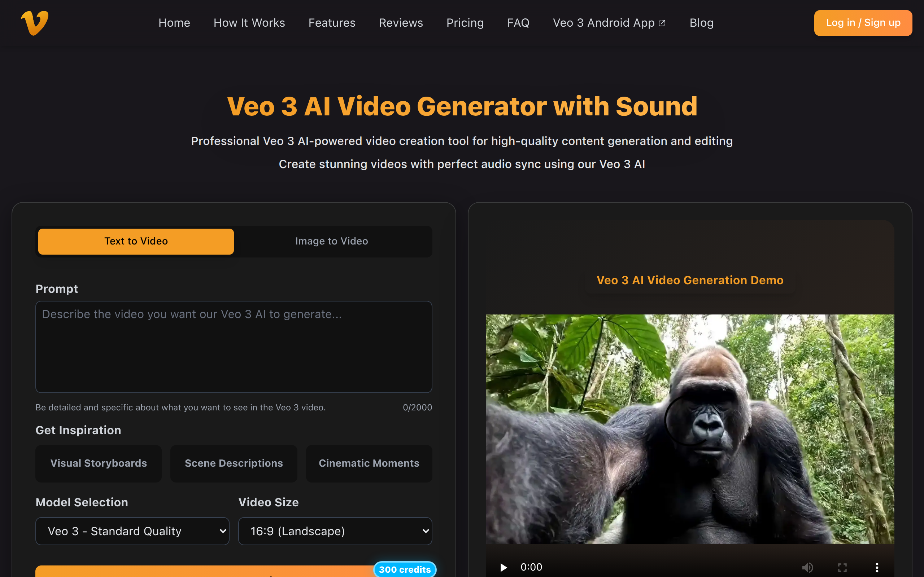Open the Pricing menu item

465,23
